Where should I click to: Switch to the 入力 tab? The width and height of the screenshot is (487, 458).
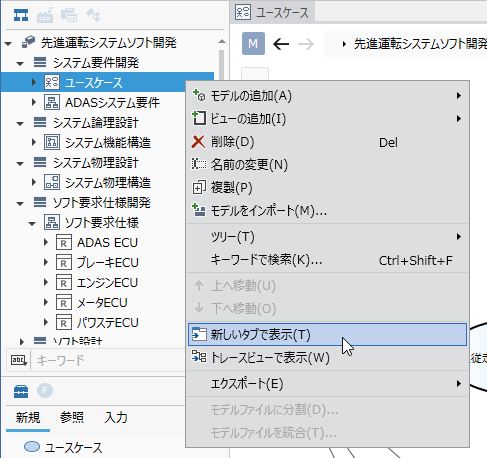(116, 418)
